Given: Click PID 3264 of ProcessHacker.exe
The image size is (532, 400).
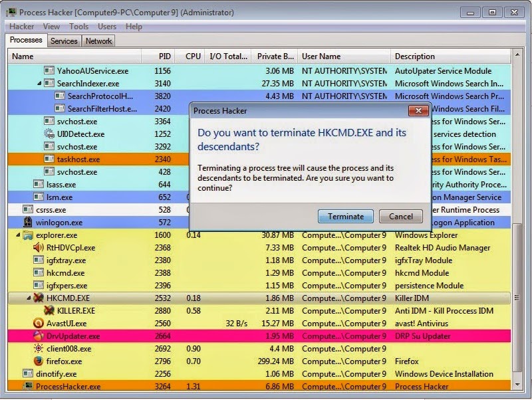Looking at the screenshot, I should coord(162,386).
